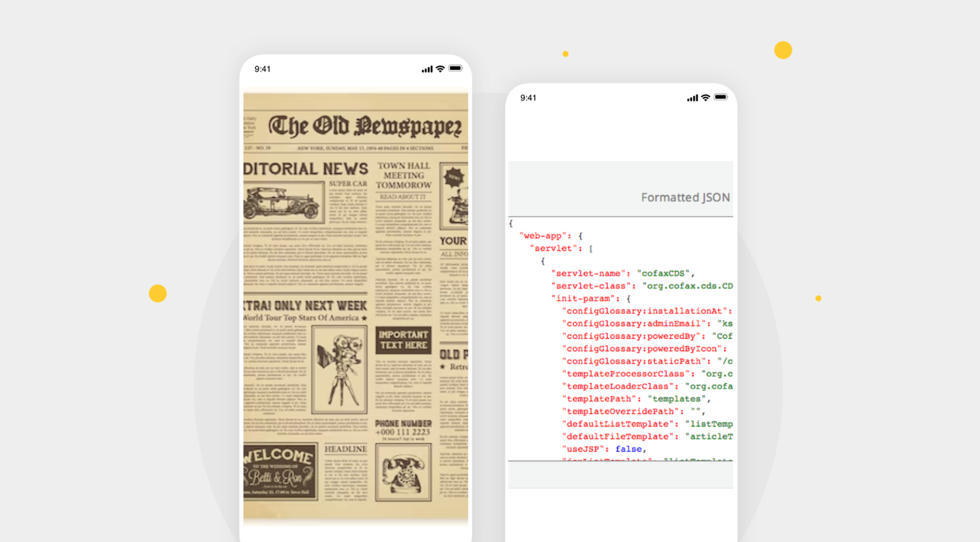Open the film camera illustration
980x542 pixels.
(x=339, y=370)
